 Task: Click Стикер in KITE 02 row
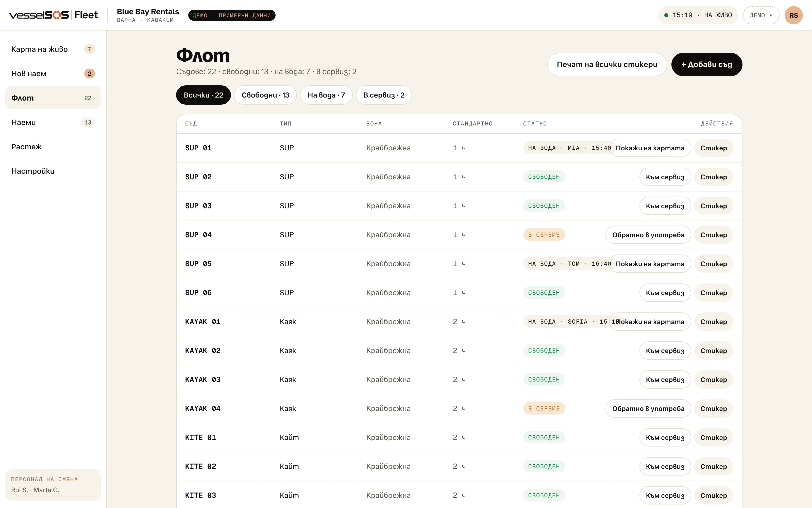point(714,466)
